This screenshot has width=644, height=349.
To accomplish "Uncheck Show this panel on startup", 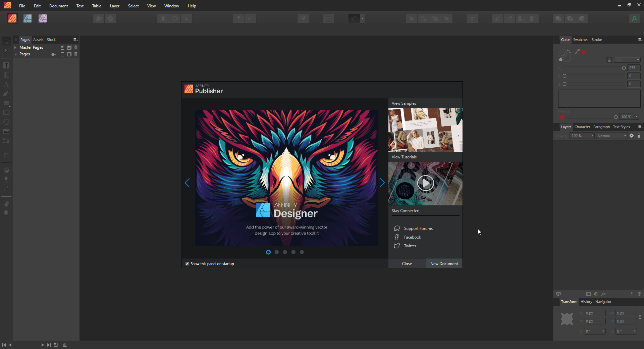I will (x=187, y=264).
